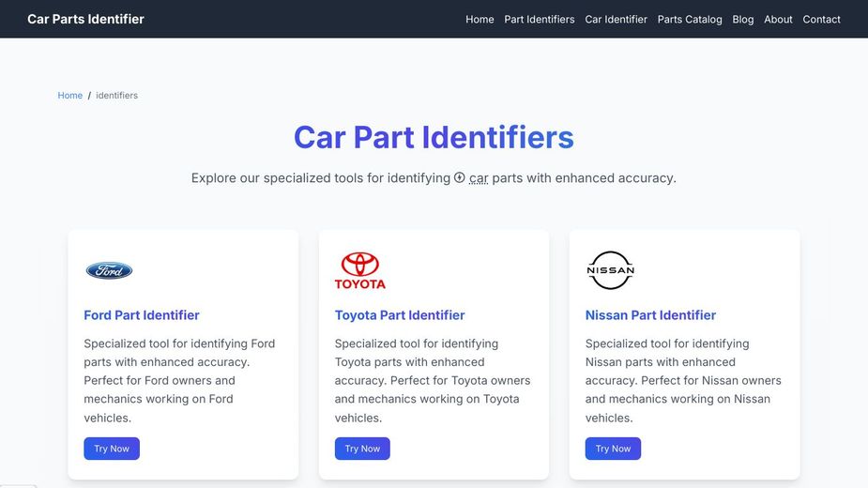Click the Home breadcrumb link

(70, 96)
